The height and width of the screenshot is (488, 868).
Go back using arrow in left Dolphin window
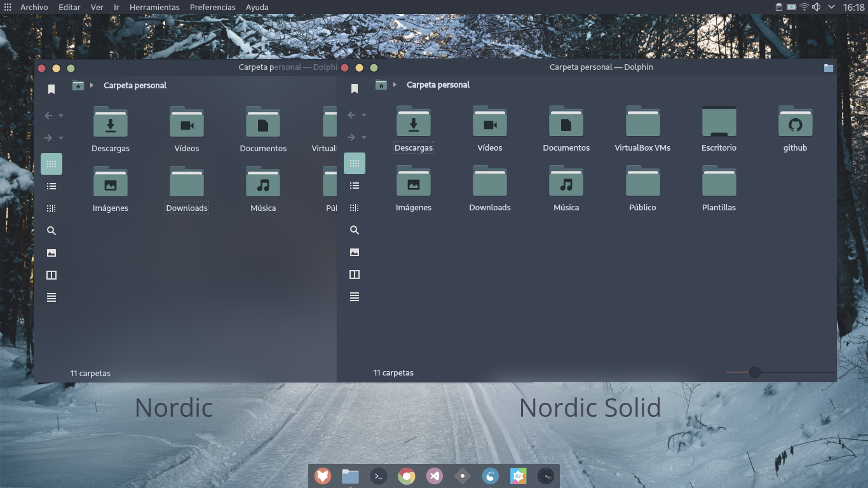click(x=48, y=116)
